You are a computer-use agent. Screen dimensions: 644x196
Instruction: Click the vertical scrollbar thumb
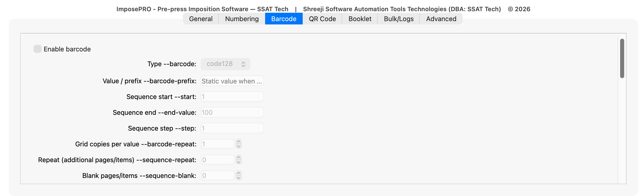click(x=622, y=58)
